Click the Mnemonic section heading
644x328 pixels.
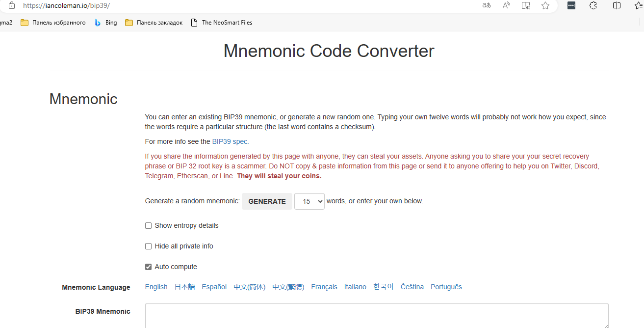[83, 99]
